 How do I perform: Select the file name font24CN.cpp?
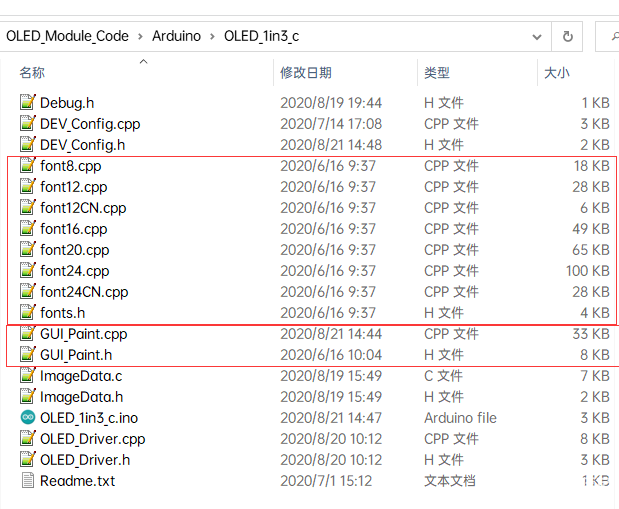84,292
